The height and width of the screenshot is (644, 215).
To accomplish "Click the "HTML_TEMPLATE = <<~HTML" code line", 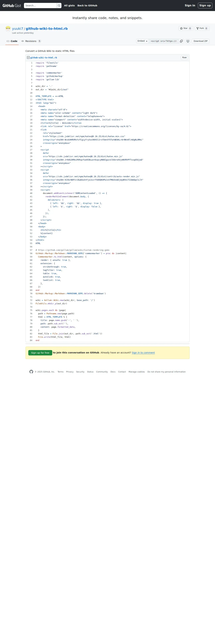I will [x=50, y=96].
